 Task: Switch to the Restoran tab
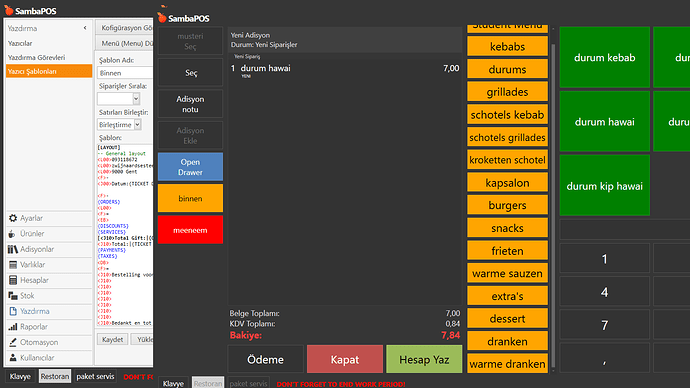coord(55,377)
